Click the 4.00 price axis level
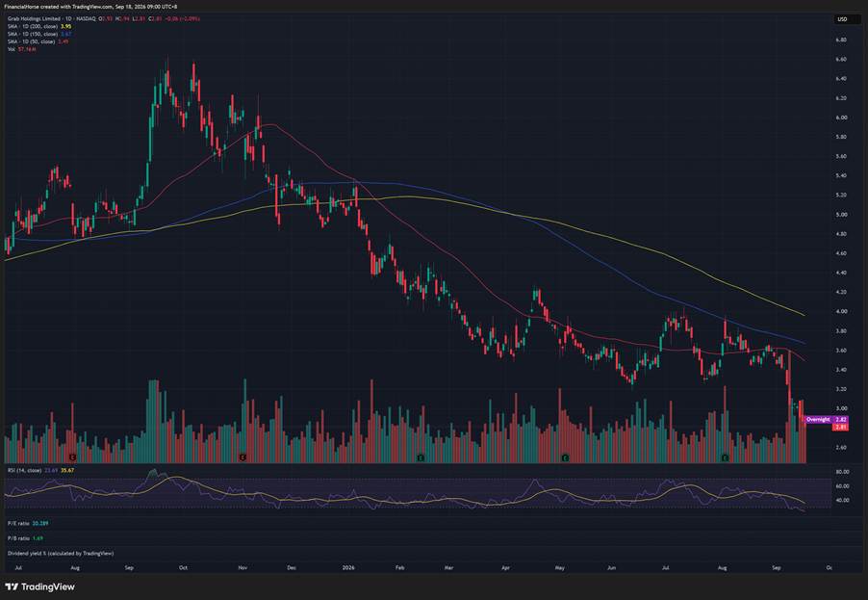Viewport: 868px width, 600px height. [841, 311]
